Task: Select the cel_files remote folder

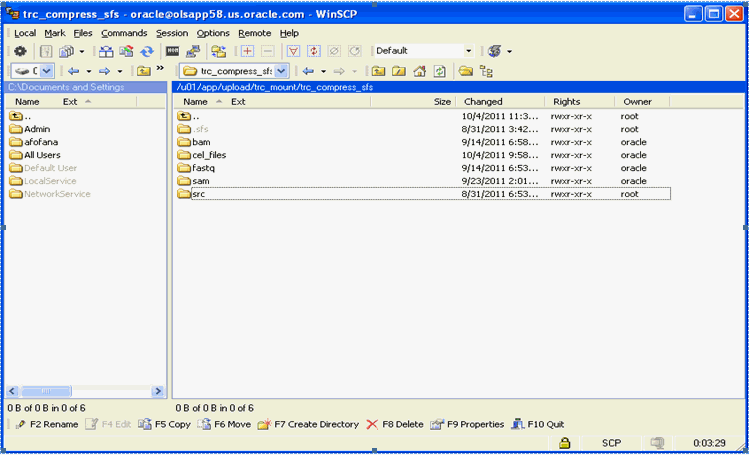Action: (x=202, y=155)
